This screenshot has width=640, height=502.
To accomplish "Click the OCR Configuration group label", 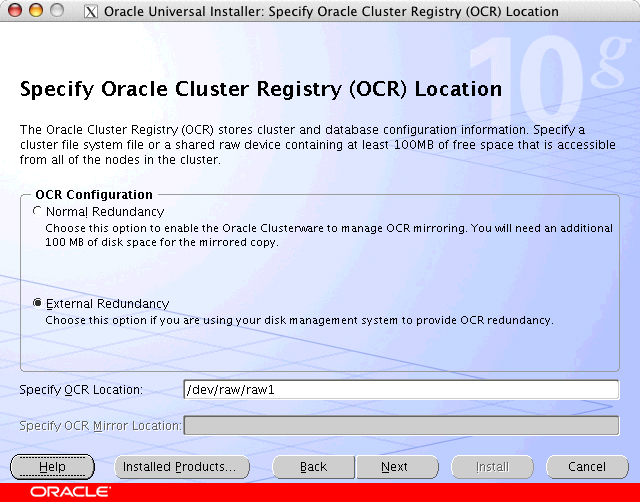I will coord(94,195).
